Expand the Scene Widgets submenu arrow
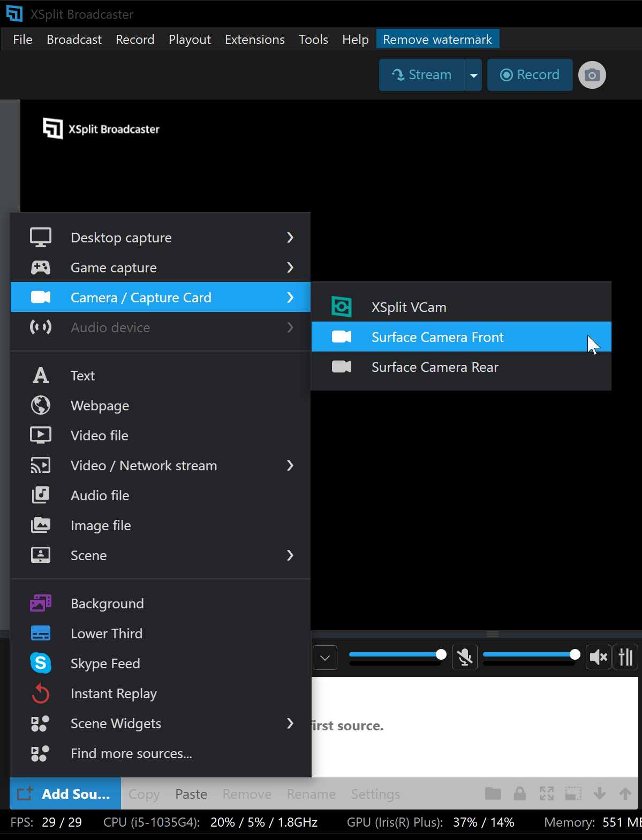This screenshot has height=840, width=642. [290, 723]
